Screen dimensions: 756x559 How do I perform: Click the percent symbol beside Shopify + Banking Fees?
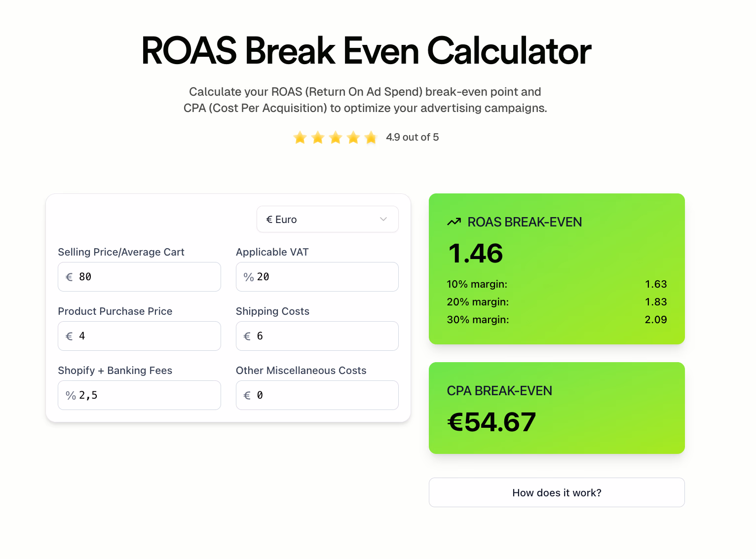click(x=70, y=395)
